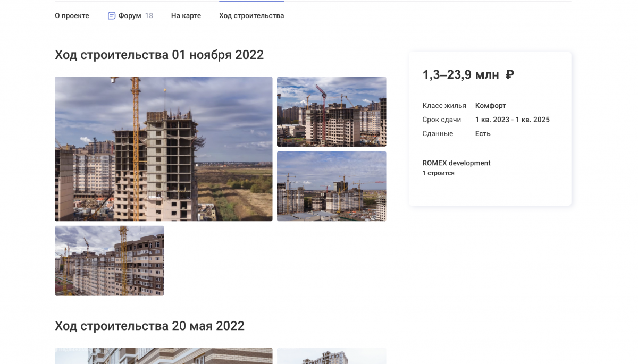Open the «О проекте» tab

coord(72,16)
